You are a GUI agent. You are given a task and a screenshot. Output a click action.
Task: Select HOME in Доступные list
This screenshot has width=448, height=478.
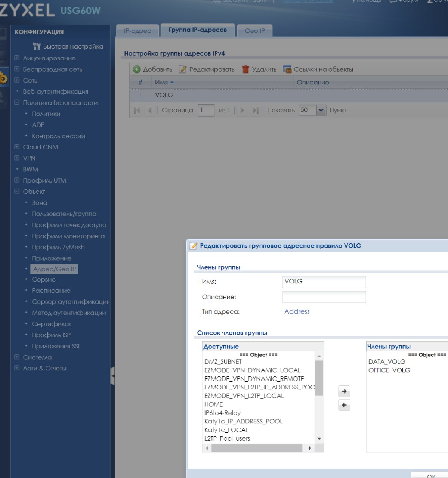214,404
